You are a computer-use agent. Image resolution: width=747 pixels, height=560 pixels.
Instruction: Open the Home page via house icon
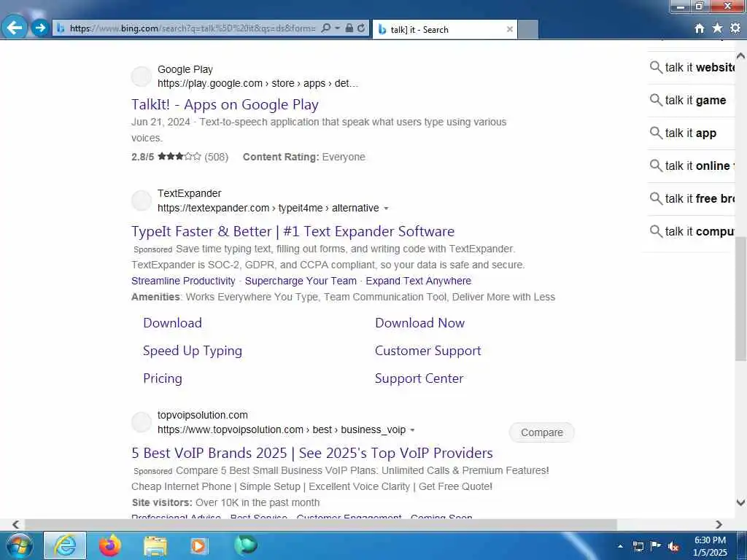[x=699, y=28]
